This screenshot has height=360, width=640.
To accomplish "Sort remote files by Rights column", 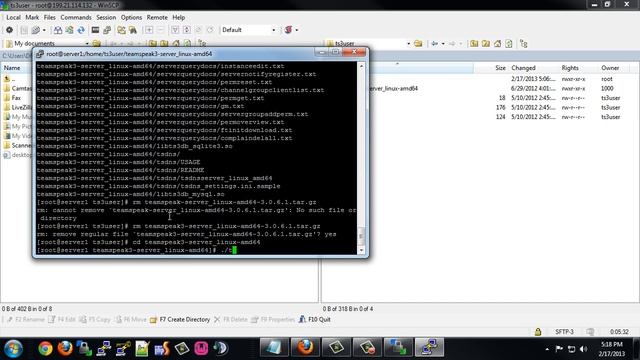I will (578, 68).
